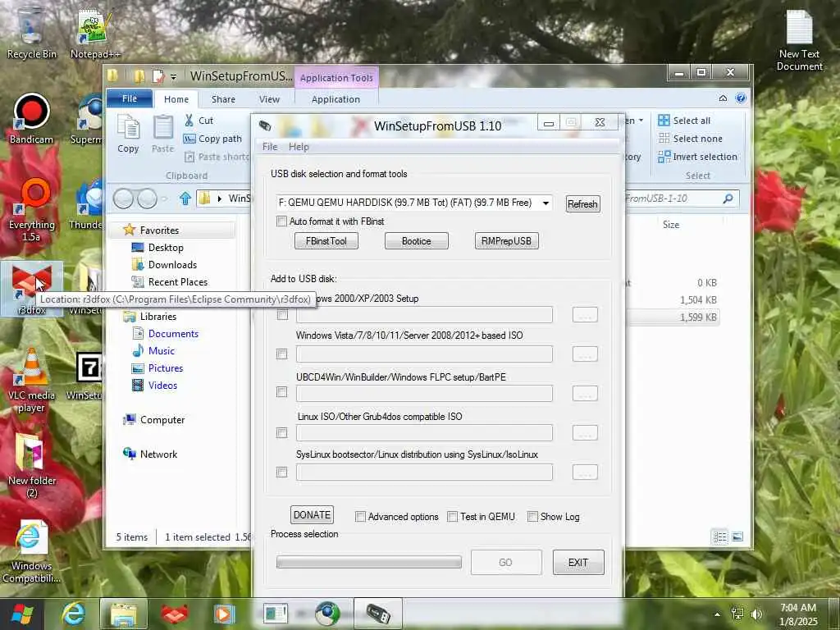This screenshot has width=840, height=630.
Task: Enable Auto format it with FBinst
Action: pos(282,221)
